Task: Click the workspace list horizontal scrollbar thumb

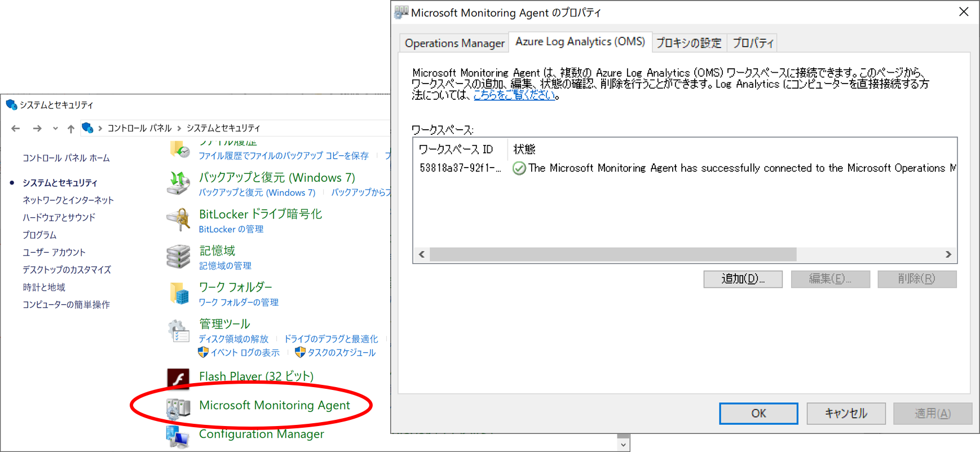Action: click(x=613, y=254)
